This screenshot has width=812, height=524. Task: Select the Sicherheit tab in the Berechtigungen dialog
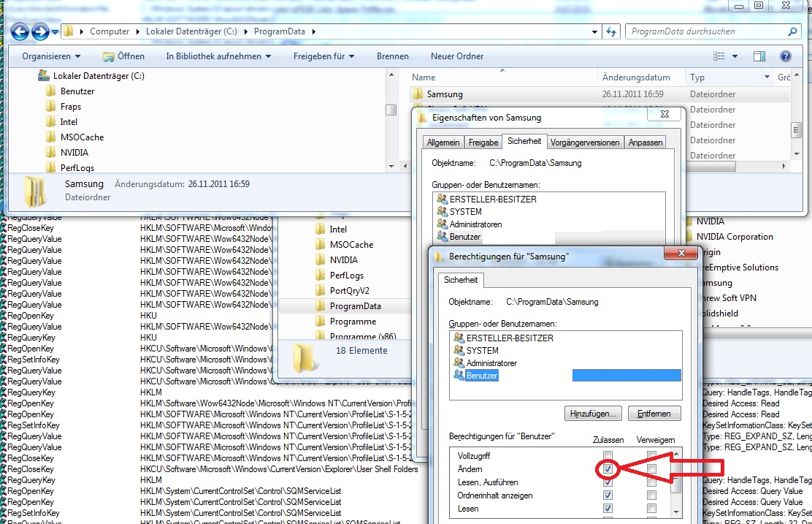(461, 280)
